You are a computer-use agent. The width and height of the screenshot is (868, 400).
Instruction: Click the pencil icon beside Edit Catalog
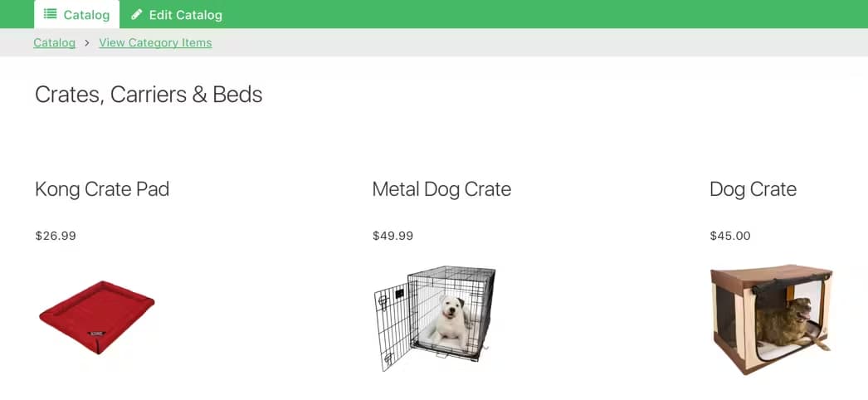(137, 14)
